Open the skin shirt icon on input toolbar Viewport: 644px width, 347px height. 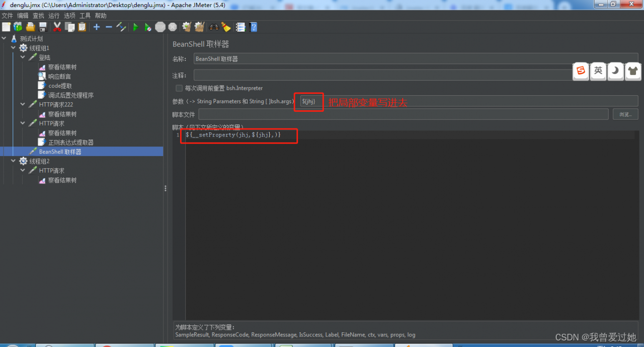(x=632, y=71)
